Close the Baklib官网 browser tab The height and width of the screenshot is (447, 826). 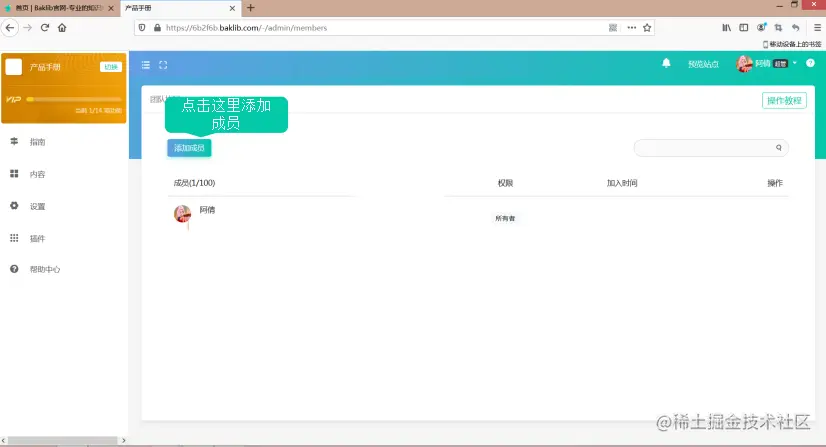coord(111,8)
